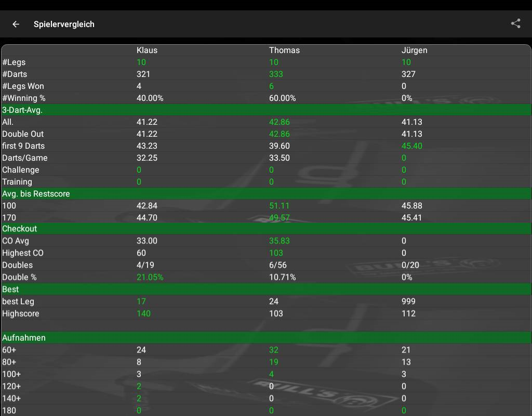Image resolution: width=532 pixels, height=416 pixels.
Task: Select the #Legs Won row label
Action: point(23,86)
